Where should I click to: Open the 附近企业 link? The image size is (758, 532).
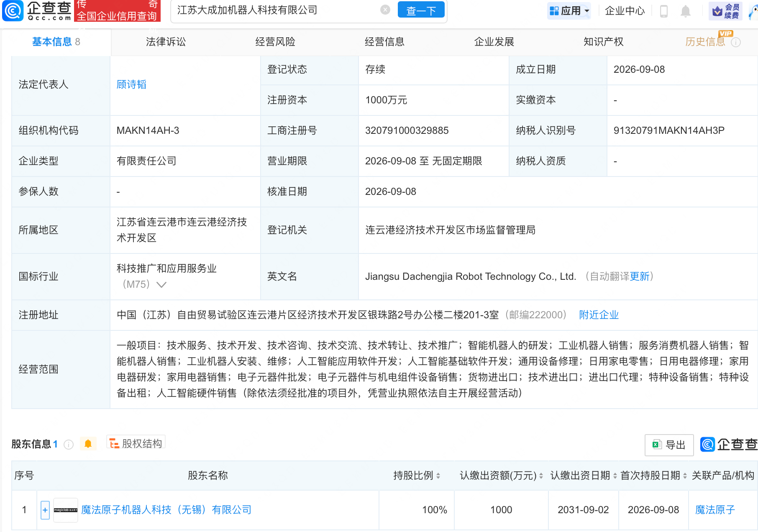pos(599,315)
